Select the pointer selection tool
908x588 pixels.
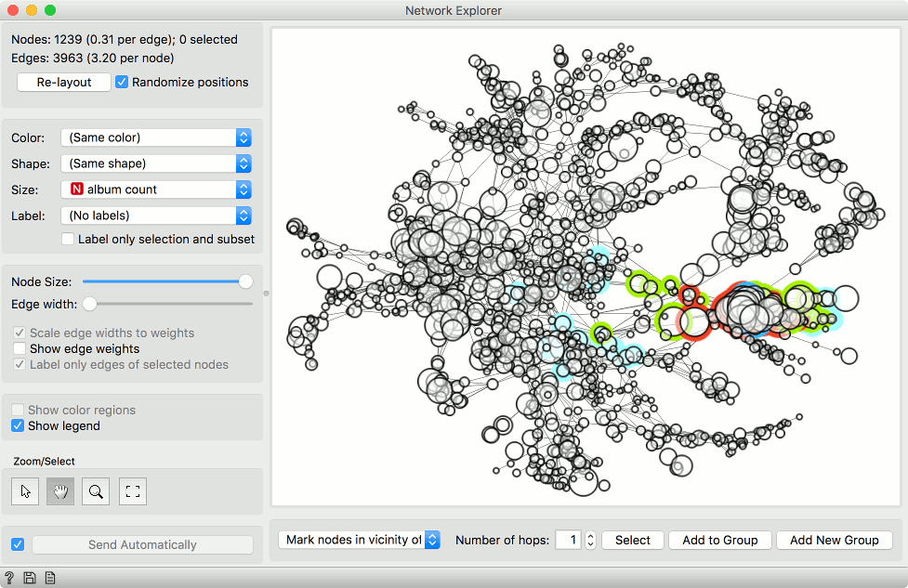point(25,491)
